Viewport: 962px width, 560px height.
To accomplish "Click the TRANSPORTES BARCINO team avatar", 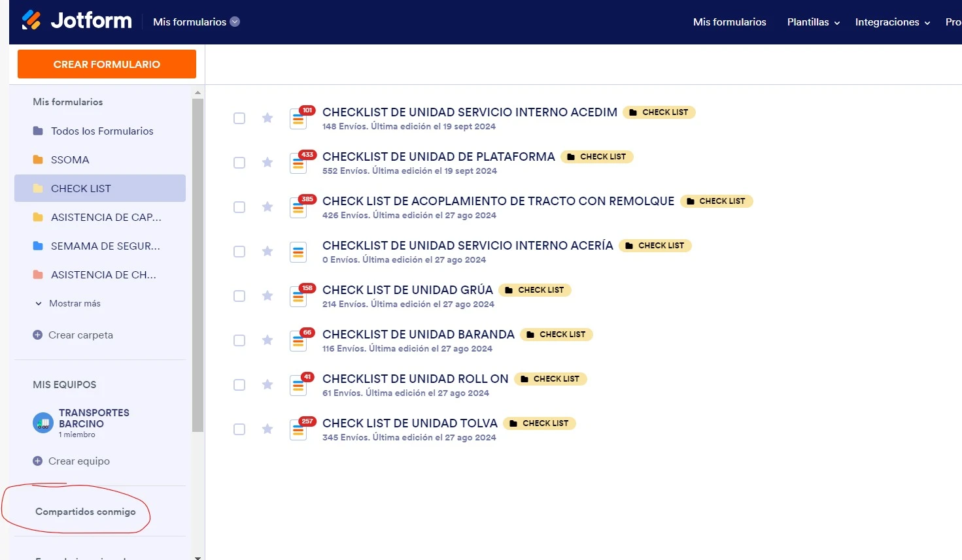I will pos(43,423).
